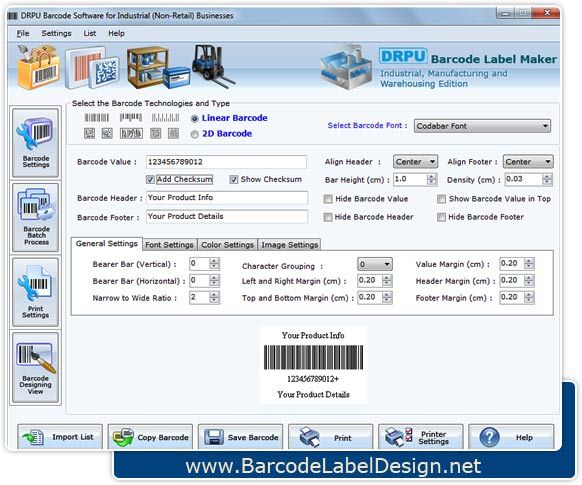The height and width of the screenshot is (485, 582).
Task: Click the factory building logo icon
Action: pos(346,68)
